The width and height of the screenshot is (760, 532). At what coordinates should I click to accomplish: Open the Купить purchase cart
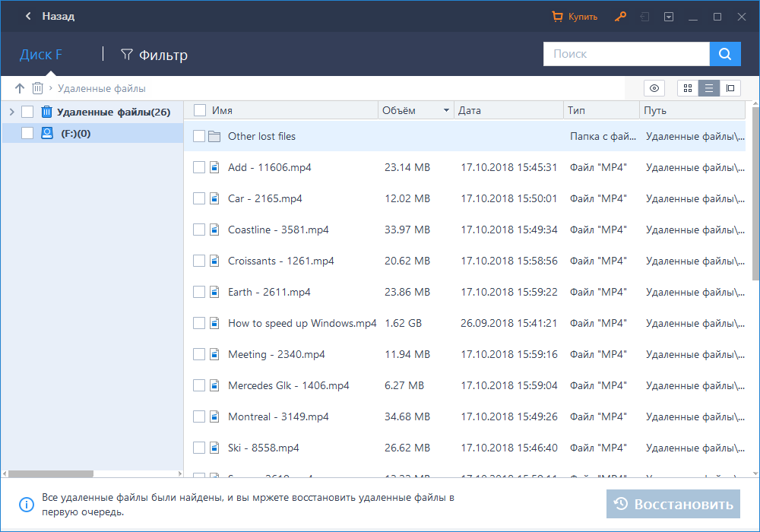point(575,17)
